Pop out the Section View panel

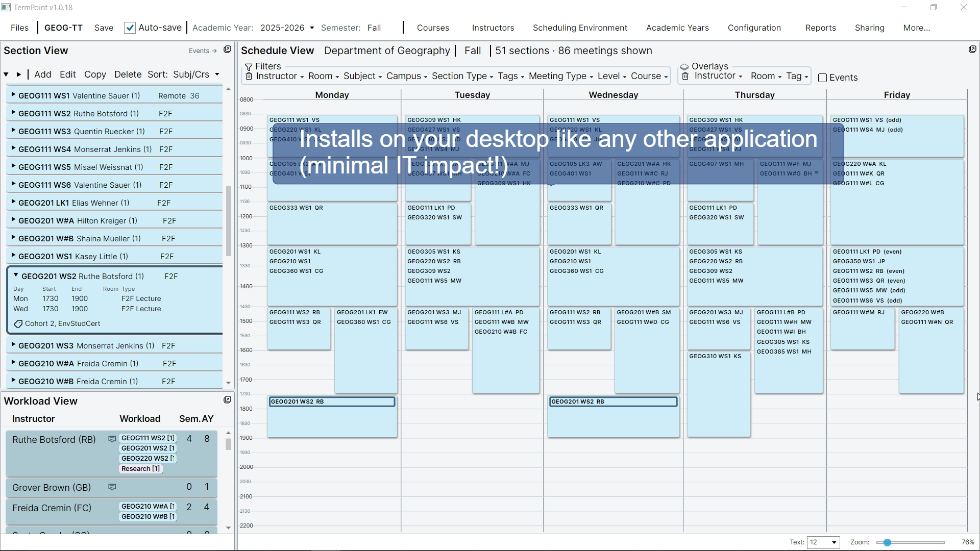tap(228, 49)
